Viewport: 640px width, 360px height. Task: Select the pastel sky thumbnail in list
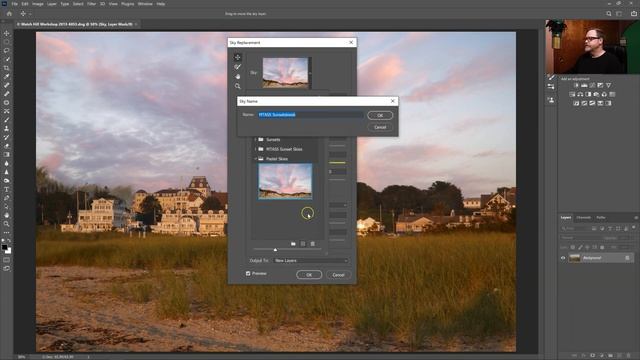point(285,181)
